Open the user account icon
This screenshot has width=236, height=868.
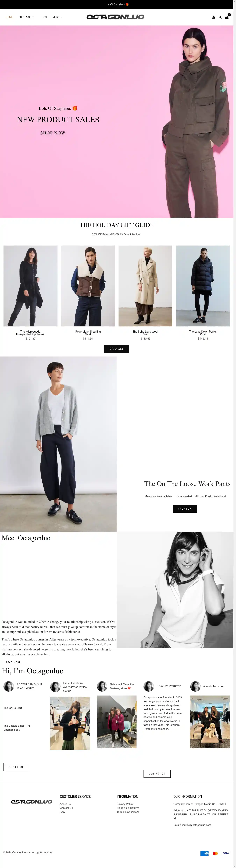(x=213, y=17)
